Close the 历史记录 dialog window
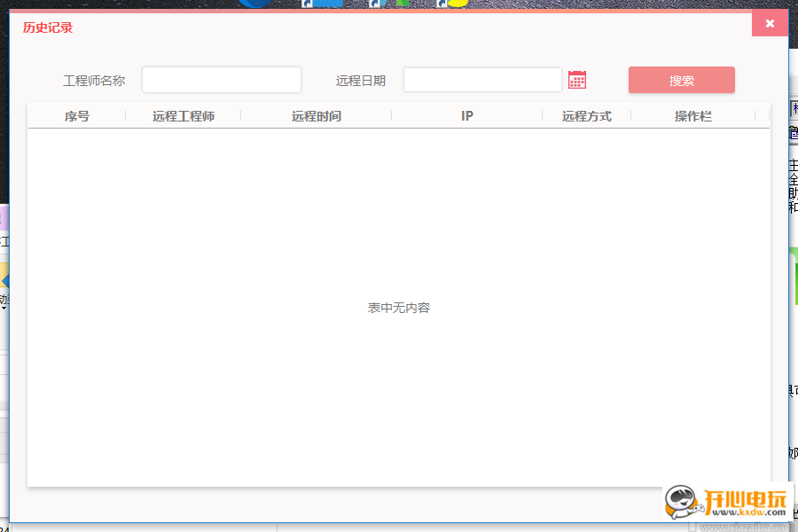 pyautogui.click(x=770, y=23)
